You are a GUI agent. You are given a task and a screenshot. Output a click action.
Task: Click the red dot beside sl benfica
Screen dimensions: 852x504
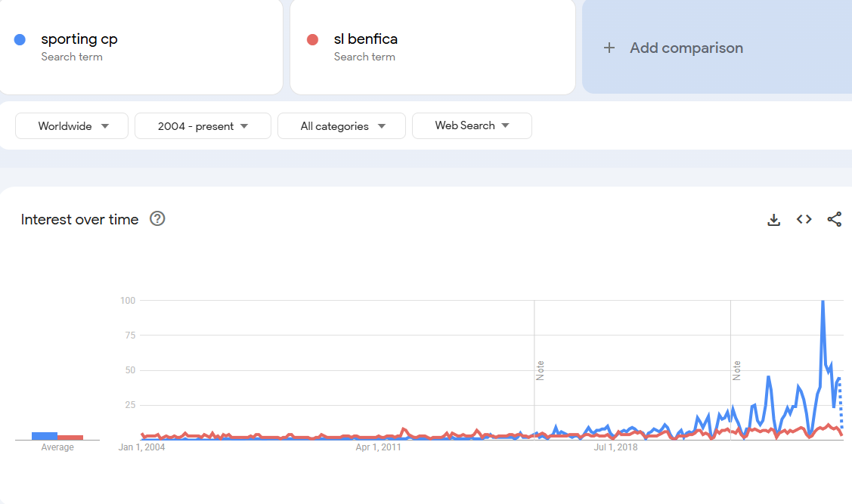pos(312,40)
